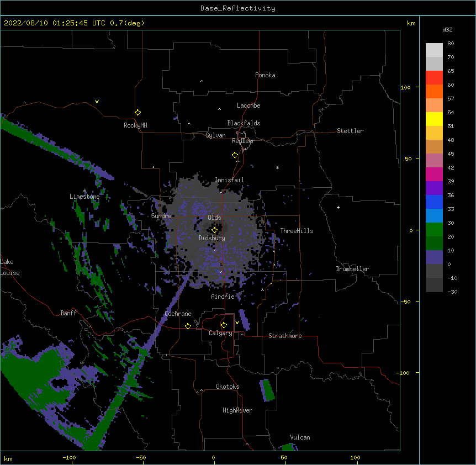Click the 100 tick on right km axis
The height and width of the screenshot is (465, 476).
point(405,87)
